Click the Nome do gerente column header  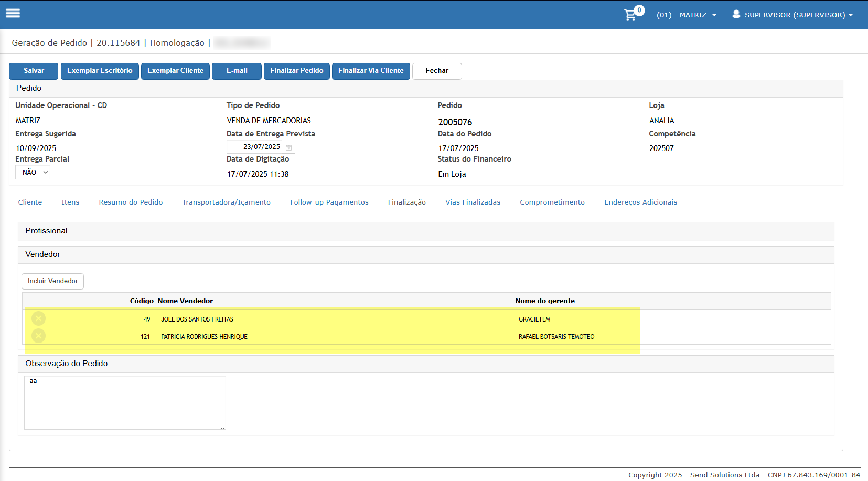[545, 301]
